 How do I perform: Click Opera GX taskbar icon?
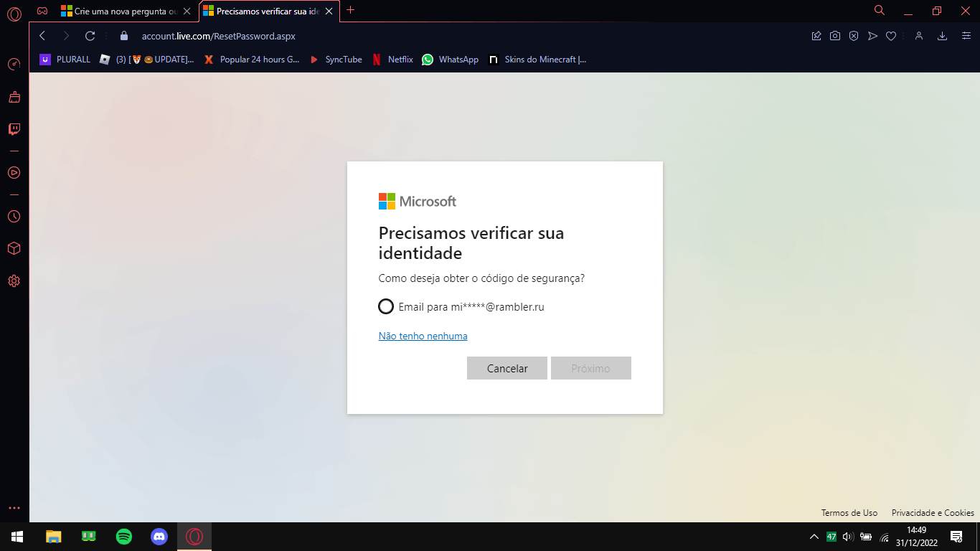(194, 537)
